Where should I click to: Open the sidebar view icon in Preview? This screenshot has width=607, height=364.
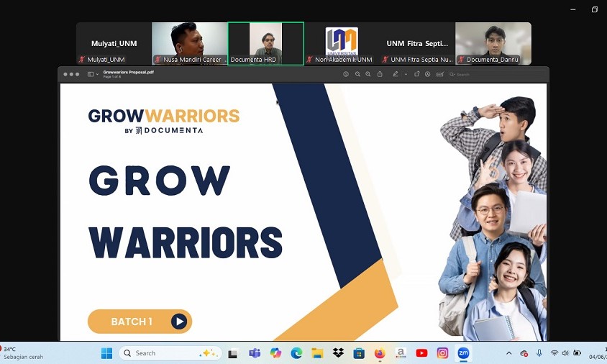pos(91,74)
